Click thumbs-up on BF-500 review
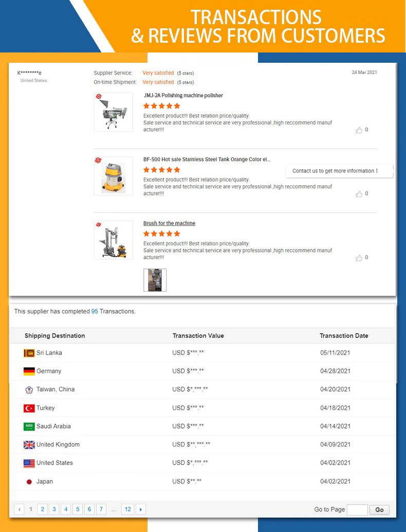 pyautogui.click(x=359, y=194)
